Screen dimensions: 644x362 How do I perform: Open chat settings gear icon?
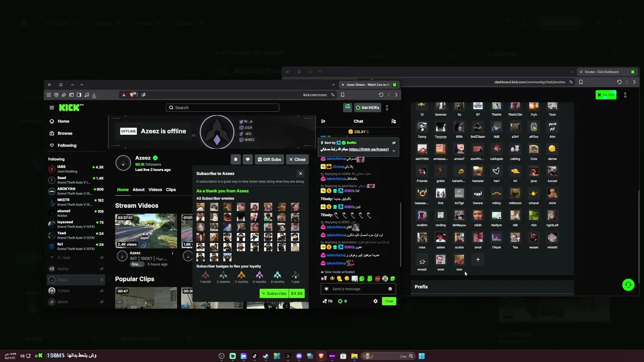click(x=375, y=301)
